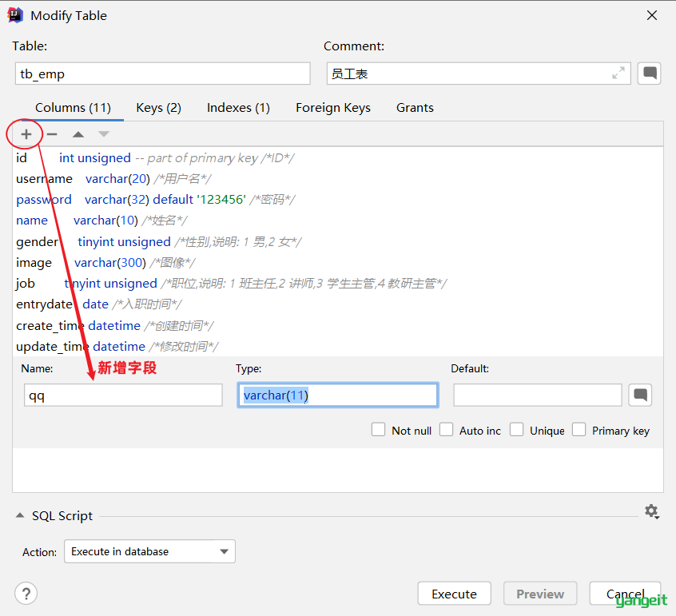Select the id column row
Screen dimensions: 676x616
point(337,157)
